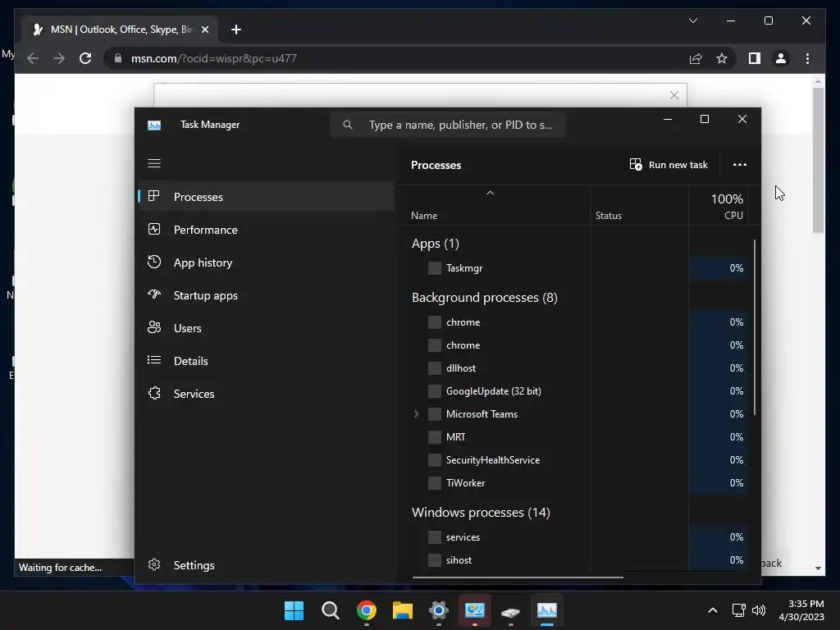
Task: Select the sihost process row
Action: [577, 559]
